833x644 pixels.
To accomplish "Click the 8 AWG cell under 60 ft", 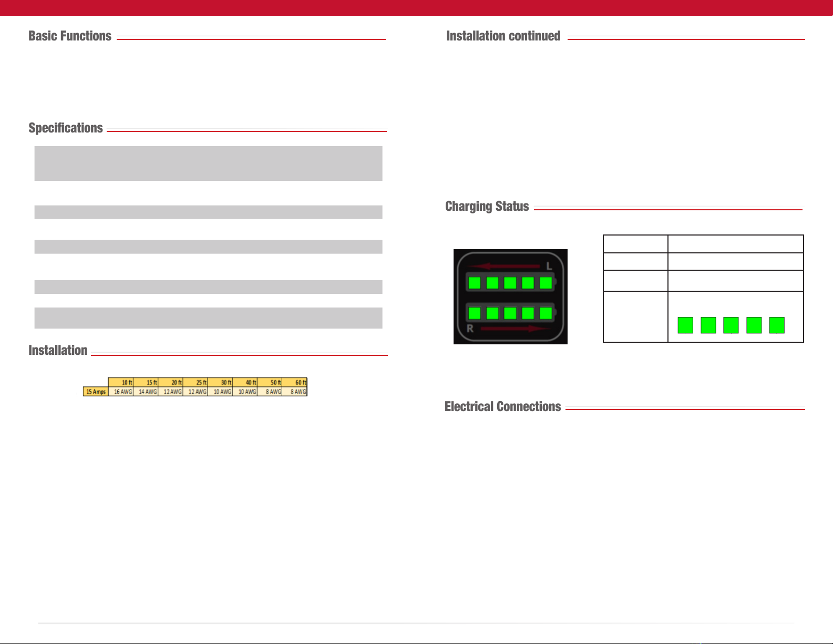I will pos(295,392).
